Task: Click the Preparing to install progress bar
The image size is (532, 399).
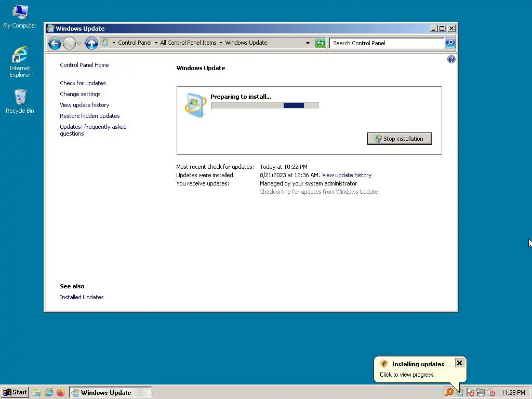Action: (x=265, y=105)
